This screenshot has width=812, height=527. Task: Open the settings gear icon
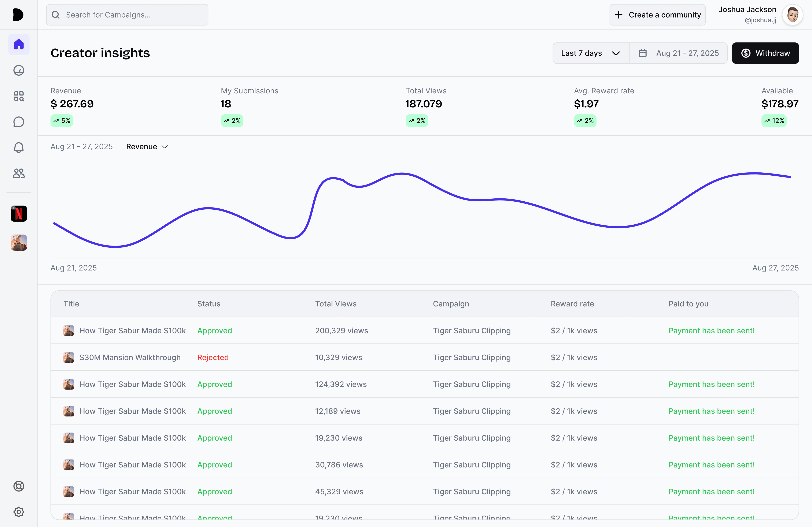tap(18, 512)
